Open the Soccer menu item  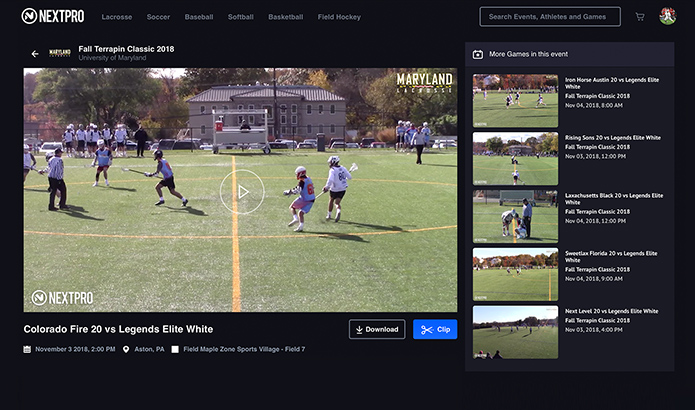[158, 17]
